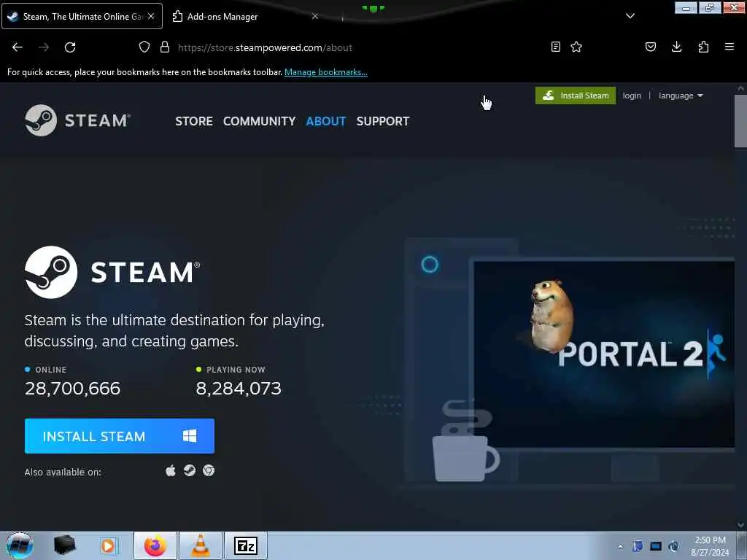Click the login link
Image resolution: width=747 pixels, height=560 pixels.
(x=632, y=96)
